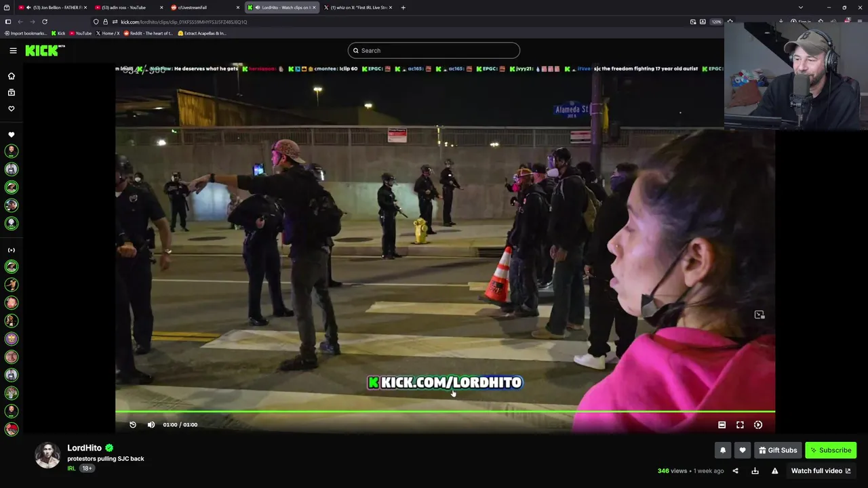
Task: Share the clip using the share icon
Action: (735, 471)
